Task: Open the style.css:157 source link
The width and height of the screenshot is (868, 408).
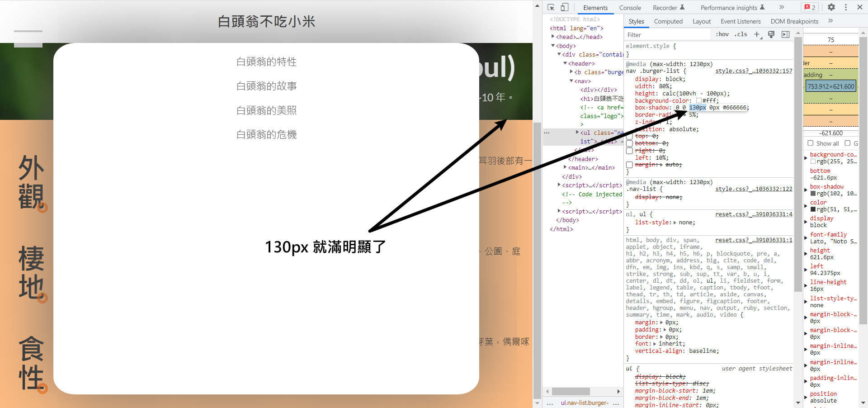Action: [x=754, y=71]
